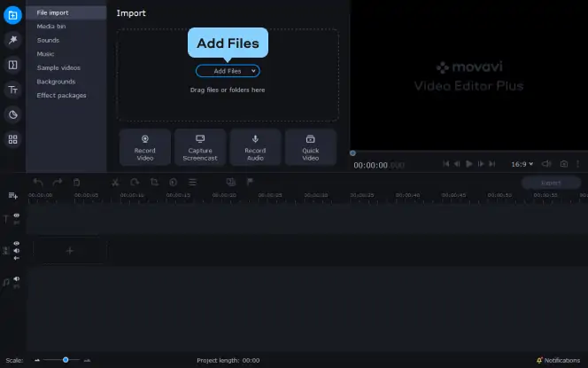Click the Play button in player

click(468, 164)
